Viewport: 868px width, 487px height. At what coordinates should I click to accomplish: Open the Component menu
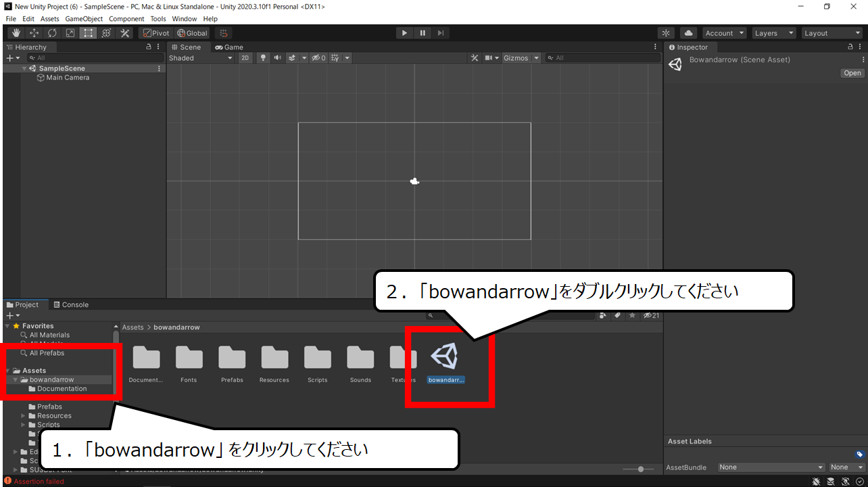(x=126, y=19)
